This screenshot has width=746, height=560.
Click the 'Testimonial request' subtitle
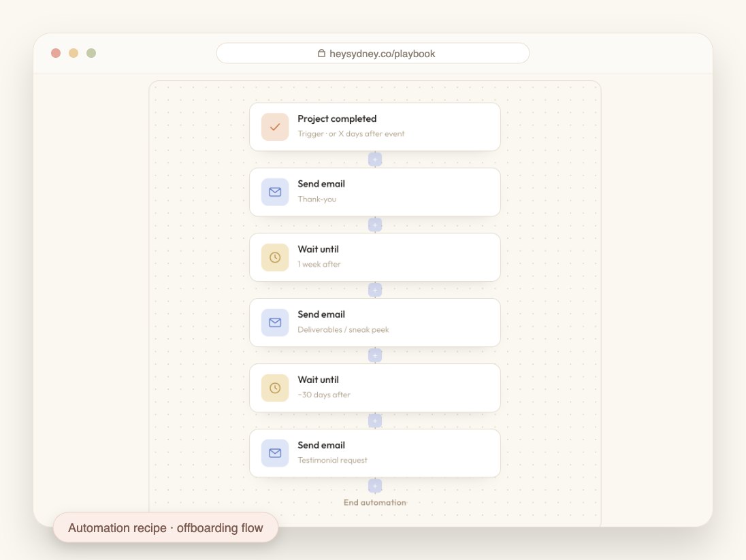click(333, 460)
